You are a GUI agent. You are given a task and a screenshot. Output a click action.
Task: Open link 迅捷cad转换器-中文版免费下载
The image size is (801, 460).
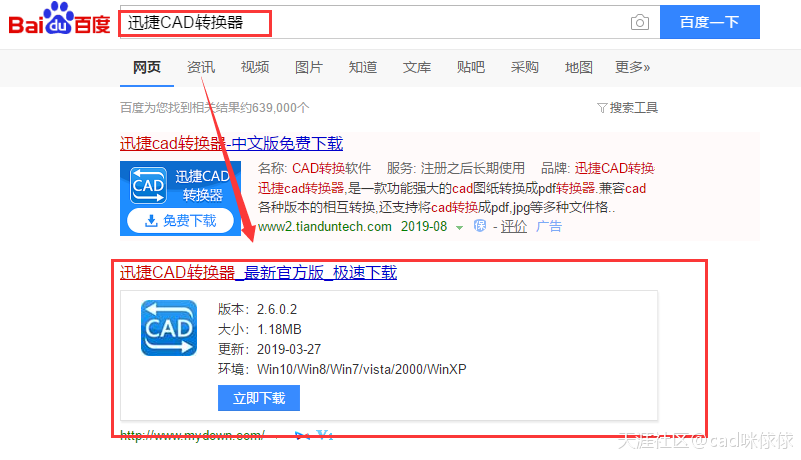(x=231, y=144)
